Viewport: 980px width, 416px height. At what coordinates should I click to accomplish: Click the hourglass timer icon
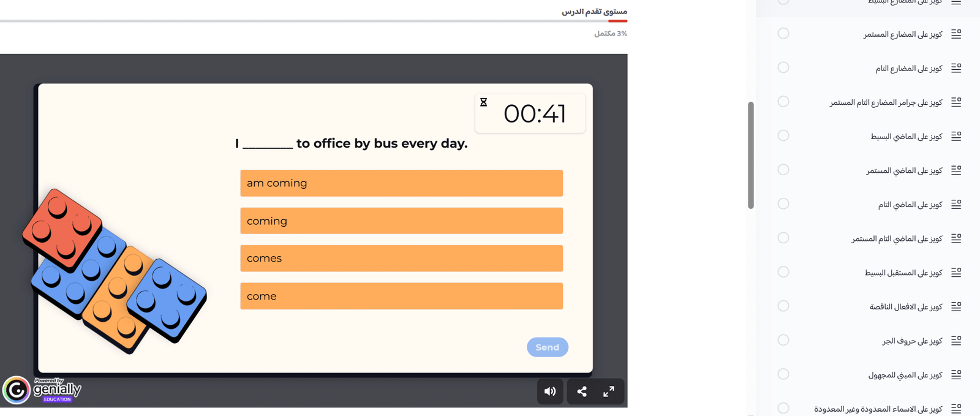(x=483, y=102)
